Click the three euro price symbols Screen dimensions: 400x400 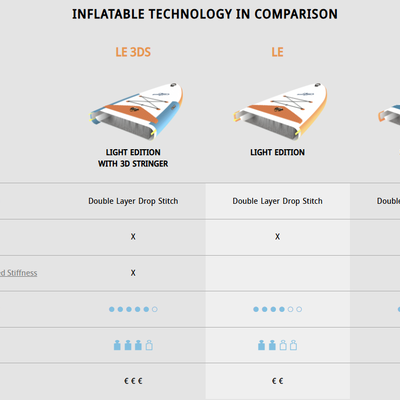(x=133, y=381)
